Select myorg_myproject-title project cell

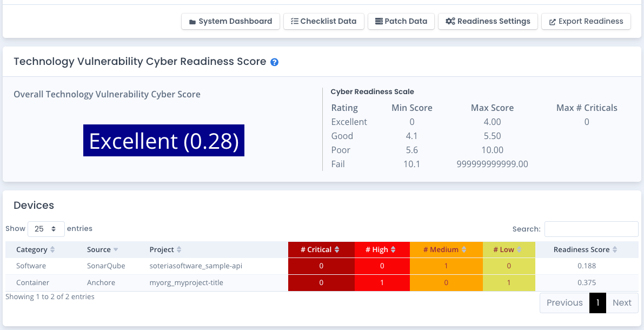pos(187,283)
